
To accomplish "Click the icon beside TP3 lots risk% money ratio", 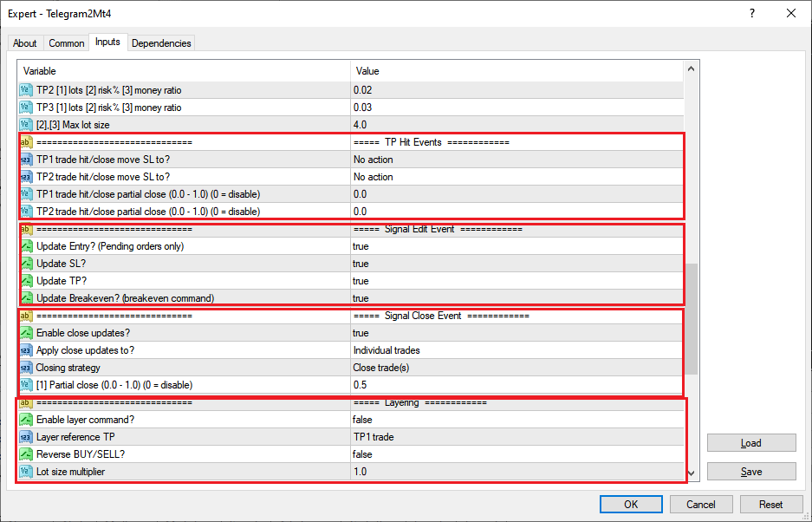I will point(26,108).
